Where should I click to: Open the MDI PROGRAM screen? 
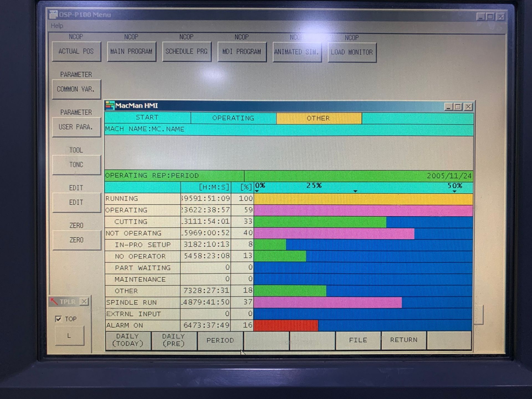point(242,52)
